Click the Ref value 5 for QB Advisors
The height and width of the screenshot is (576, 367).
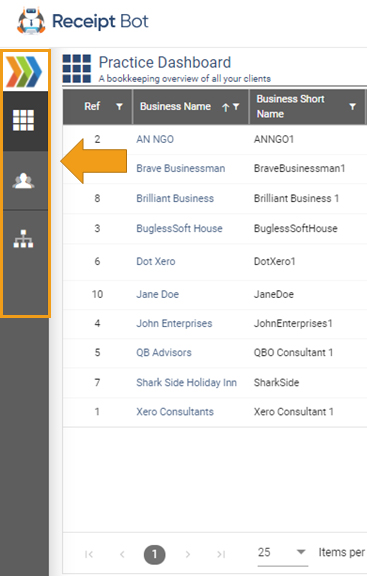[x=97, y=353]
